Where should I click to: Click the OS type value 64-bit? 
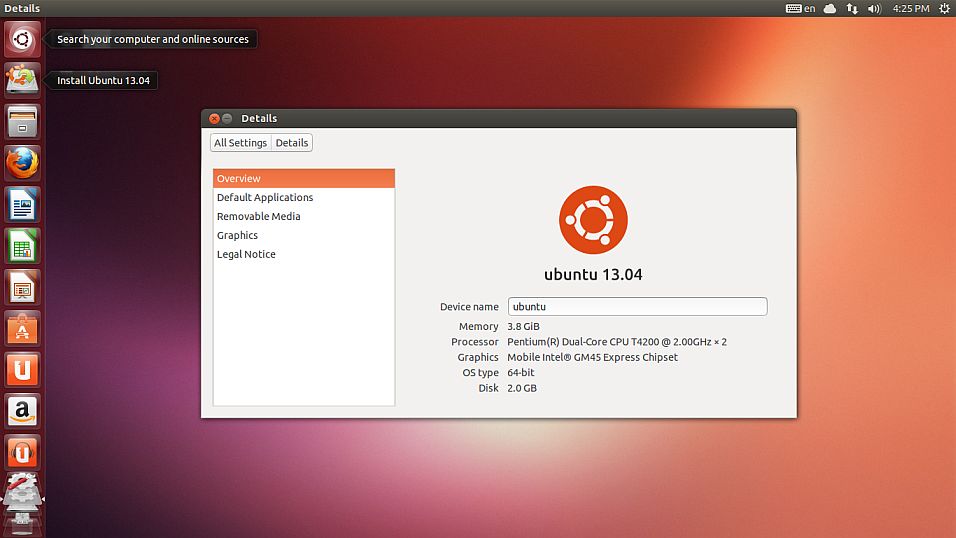click(x=521, y=373)
